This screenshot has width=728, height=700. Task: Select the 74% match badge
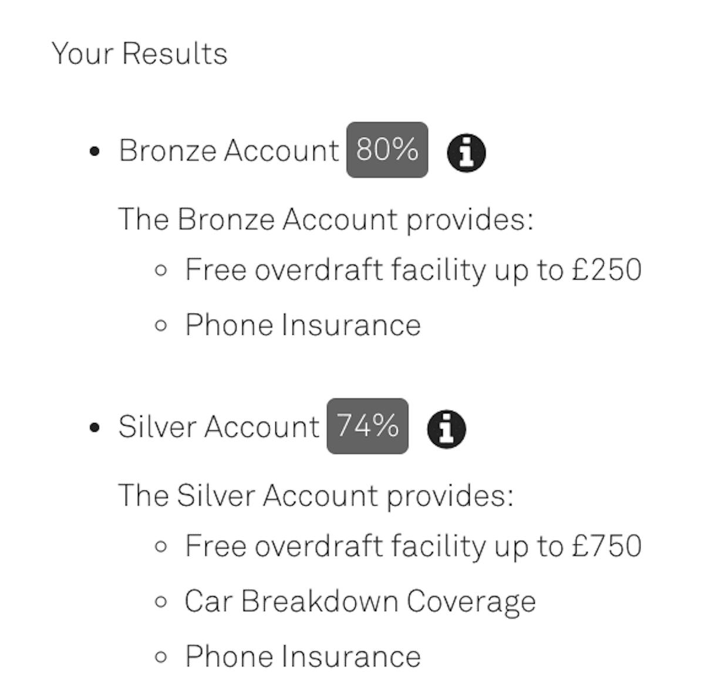[368, 426]
